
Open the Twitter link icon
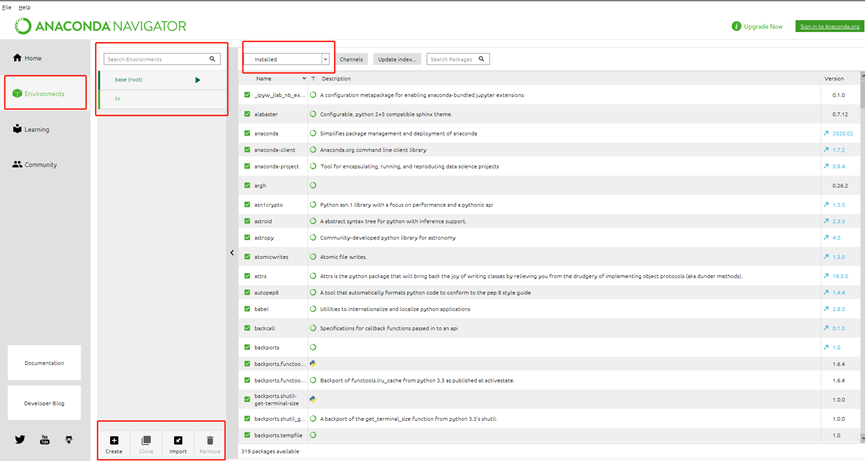coord(20,439)
